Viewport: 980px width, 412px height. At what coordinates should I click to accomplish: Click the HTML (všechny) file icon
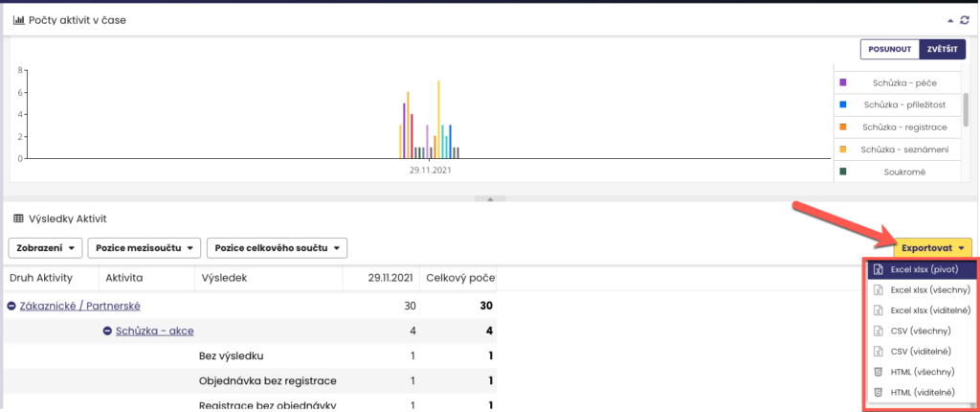pyautogui.click(x=878, y=372)
